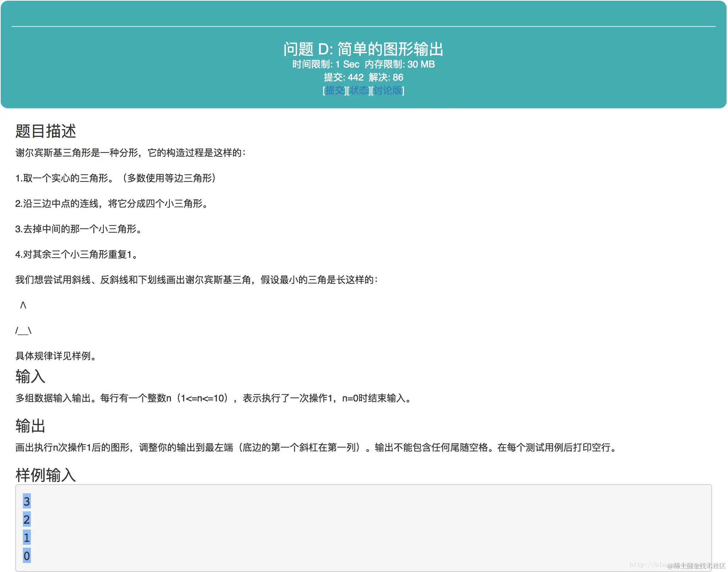
Task: Select the highlighted number 0 in sample input
Action: 26,556
